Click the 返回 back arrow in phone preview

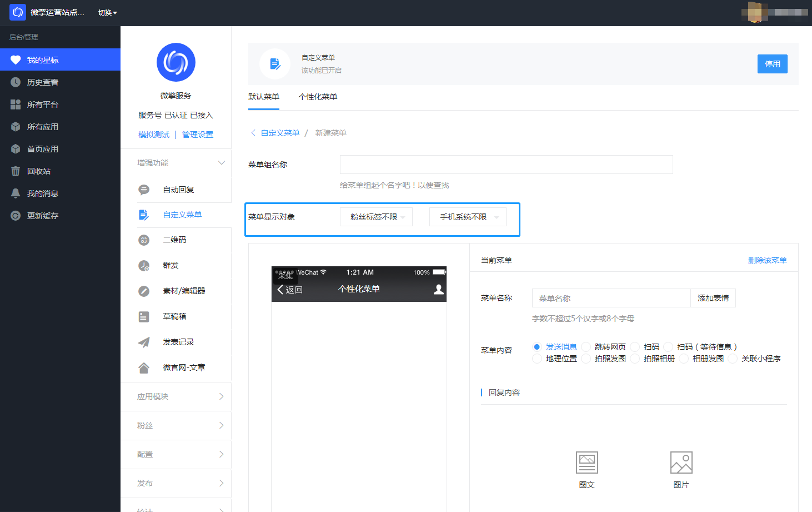pyautogui.click(x=280, y=289)
